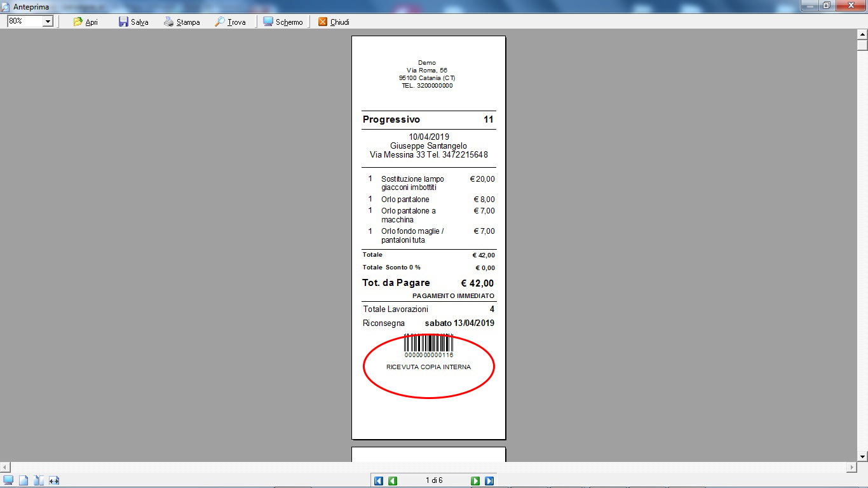Jump to the last page
Image resolution: width=868 pixels, height=488 pixels.
click(489, 481)
